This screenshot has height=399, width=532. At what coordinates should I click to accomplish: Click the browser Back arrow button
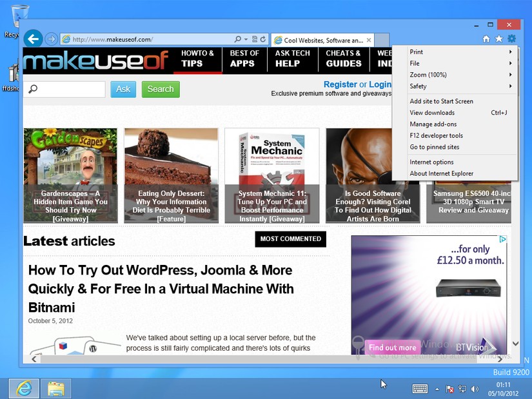tap(33, 39)
